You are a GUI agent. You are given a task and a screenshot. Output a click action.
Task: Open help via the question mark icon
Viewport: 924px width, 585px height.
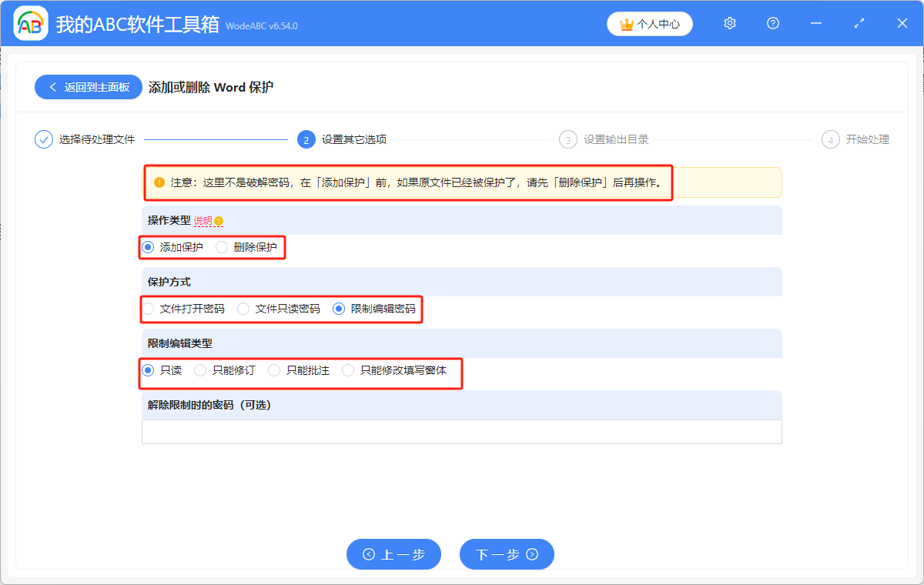pyautogui.click(x=772, y=23)
